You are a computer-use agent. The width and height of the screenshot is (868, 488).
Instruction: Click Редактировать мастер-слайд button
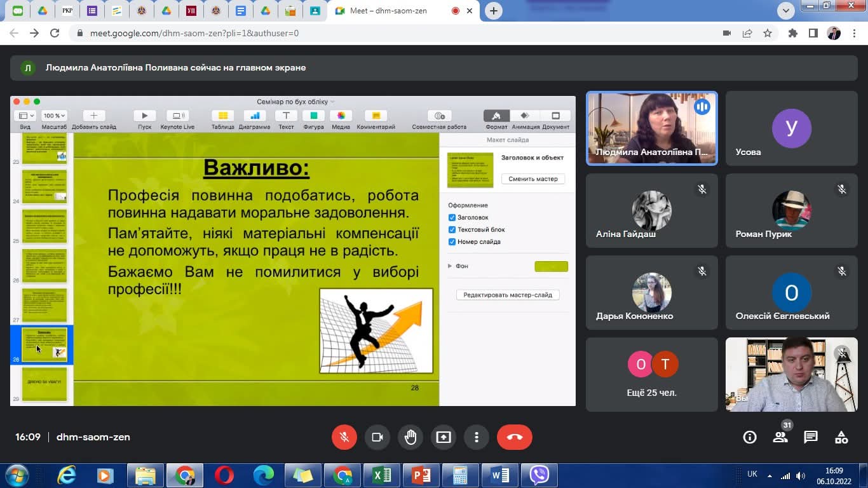tap(508, 295)
